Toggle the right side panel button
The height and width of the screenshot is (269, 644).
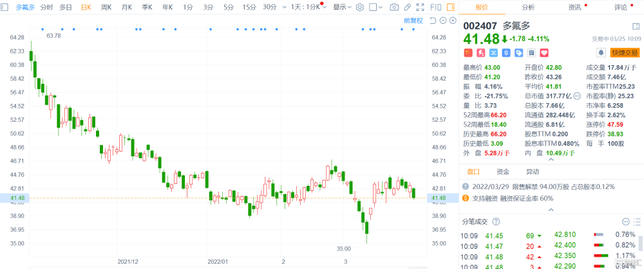[450, 7]
